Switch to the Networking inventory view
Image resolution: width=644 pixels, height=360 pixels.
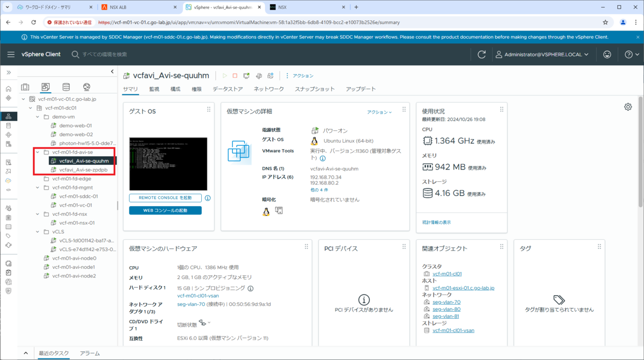tap(86, 87)
